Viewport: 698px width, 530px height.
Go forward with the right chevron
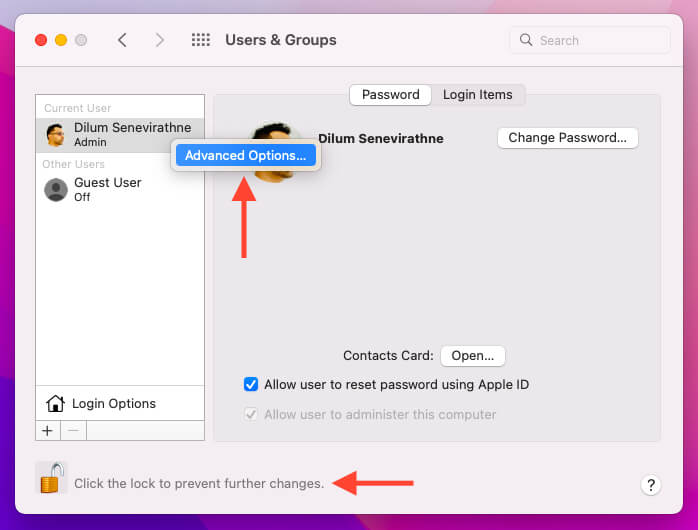[x=159, y=40]
